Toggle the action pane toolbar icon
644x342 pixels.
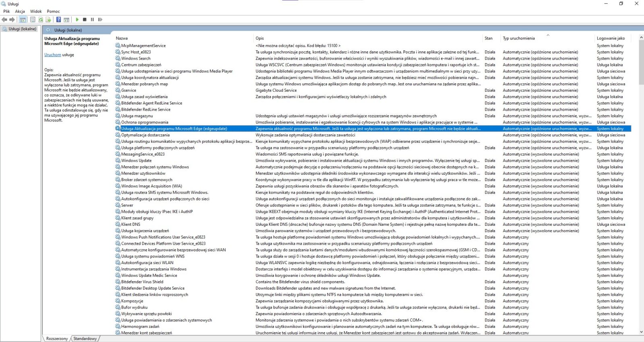(66, 19)
